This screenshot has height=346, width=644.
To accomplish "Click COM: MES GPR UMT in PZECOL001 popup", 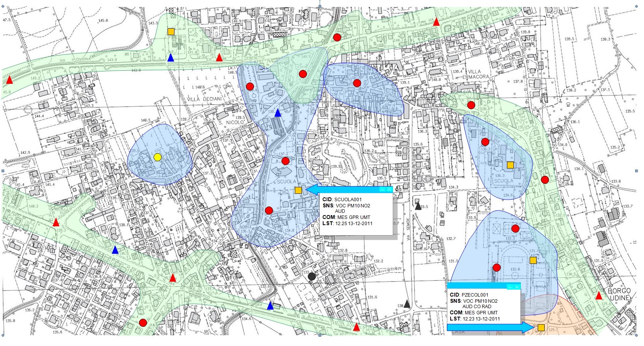I will 474,312.
